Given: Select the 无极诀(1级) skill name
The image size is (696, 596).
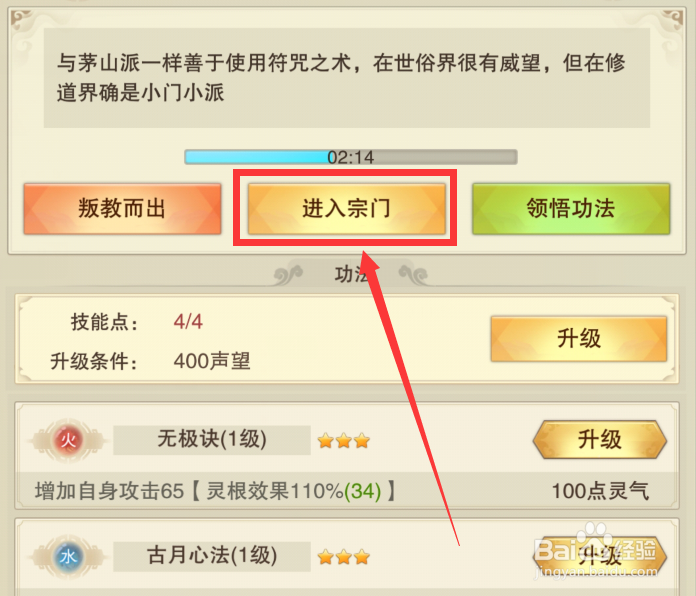Looking at the screenshot, I should (x=212, y=440).
